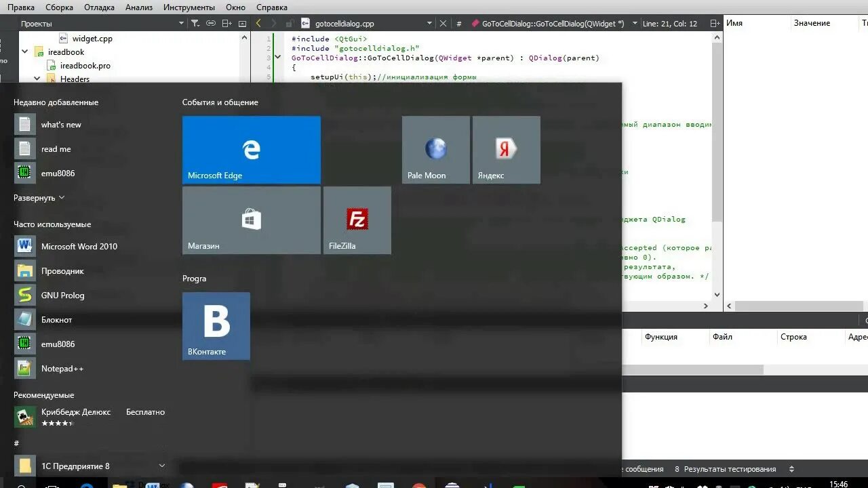Launch FileZilla tile

click(357, 220)
